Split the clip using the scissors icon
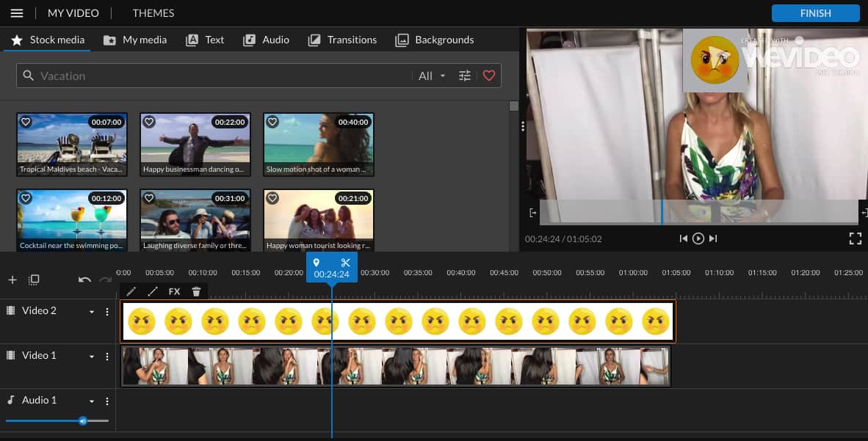This screenshot has height=441, width=868. coord(344,261)
